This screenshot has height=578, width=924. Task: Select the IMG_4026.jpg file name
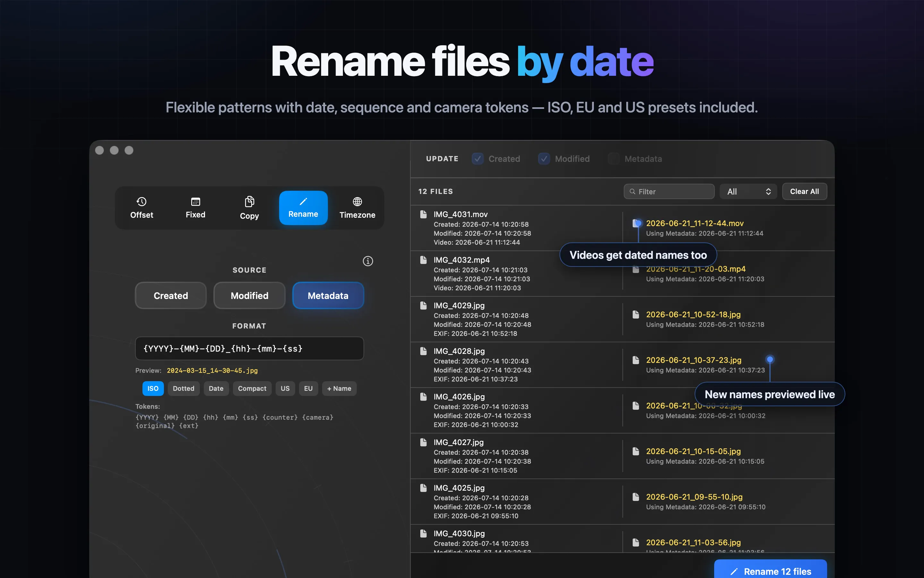459,397
